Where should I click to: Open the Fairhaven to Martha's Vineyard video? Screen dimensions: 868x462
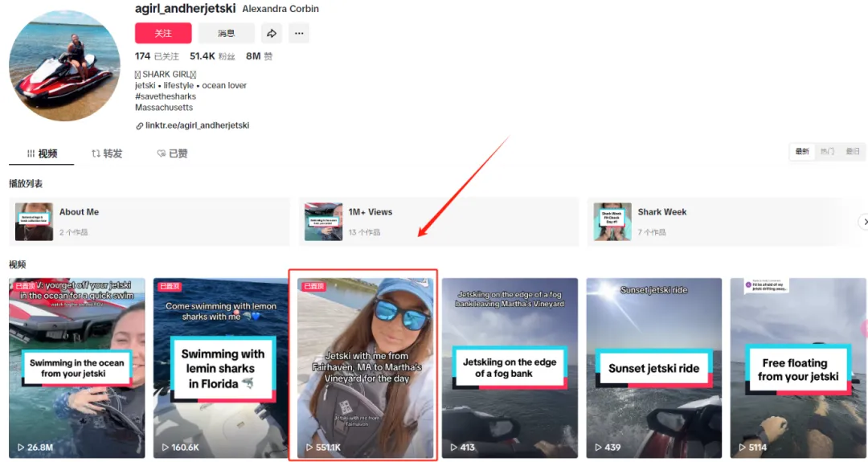[x=366, y=368]
